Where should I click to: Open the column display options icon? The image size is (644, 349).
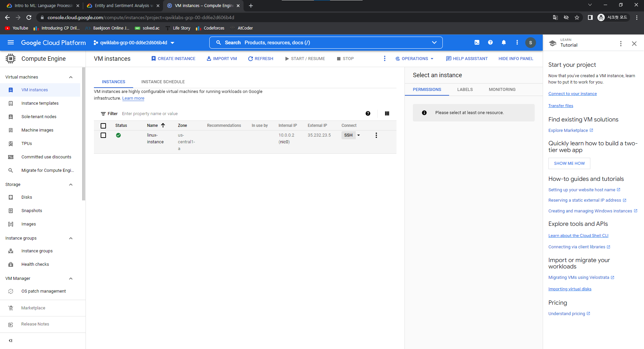[387, 113]
